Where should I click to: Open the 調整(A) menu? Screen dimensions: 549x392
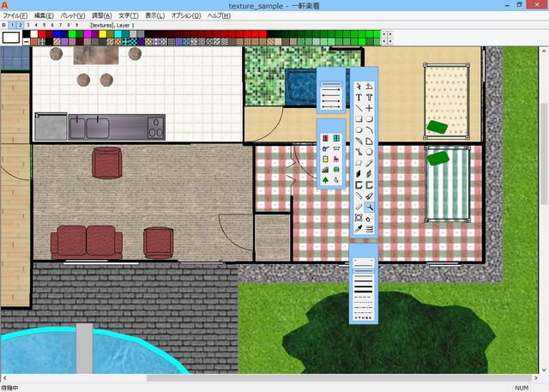click(102, 15)
